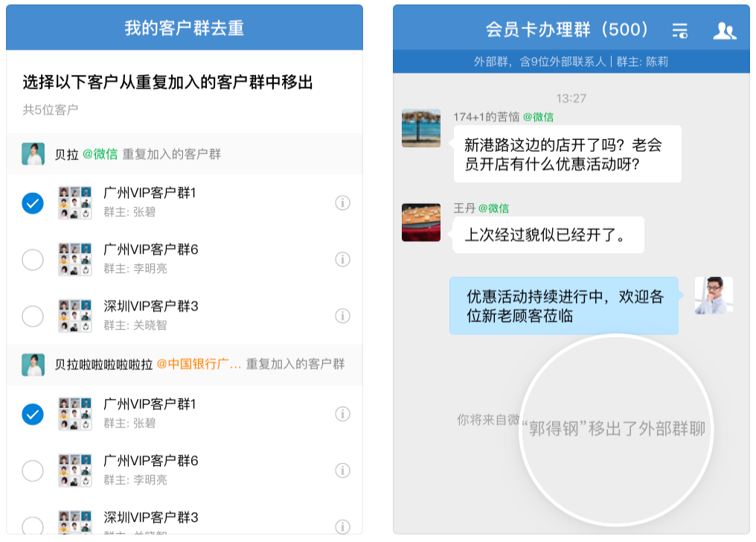The width and height of the screenshot is (756, 542).
Task: Click 174+1的苦恼's avatar
Action: point(420,128)
